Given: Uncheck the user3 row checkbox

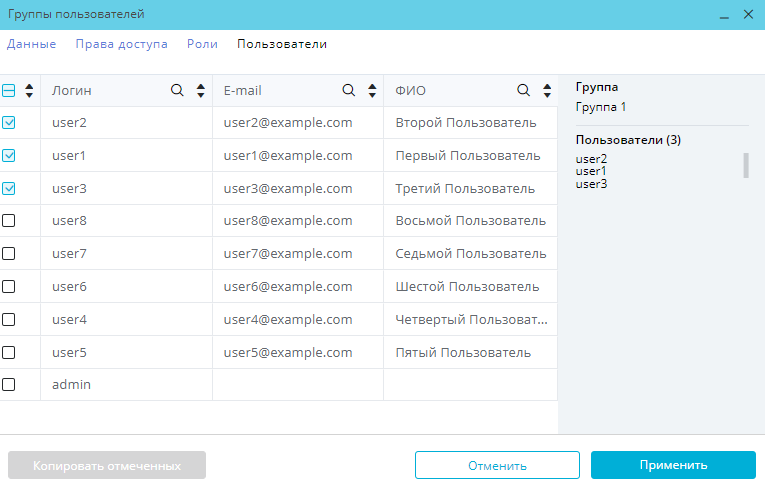Looking at the screenshot, I should tap(9, 188).
